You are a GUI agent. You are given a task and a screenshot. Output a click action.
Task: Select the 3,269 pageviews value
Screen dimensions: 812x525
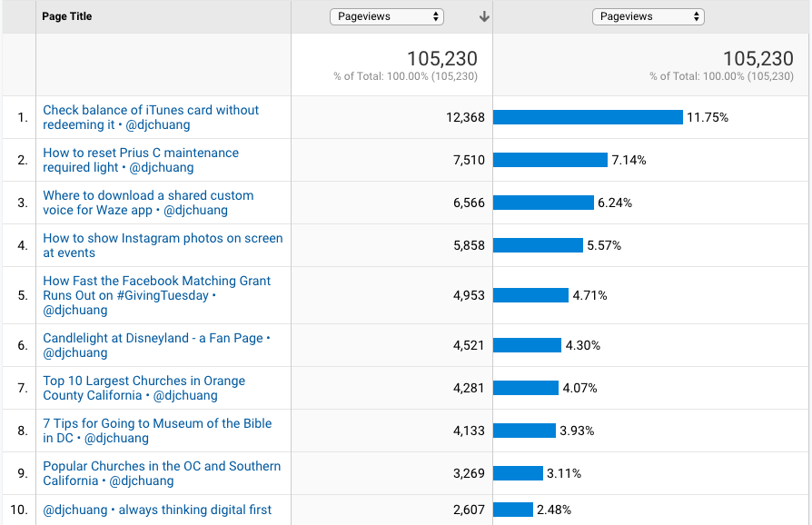tap(469, 473)
